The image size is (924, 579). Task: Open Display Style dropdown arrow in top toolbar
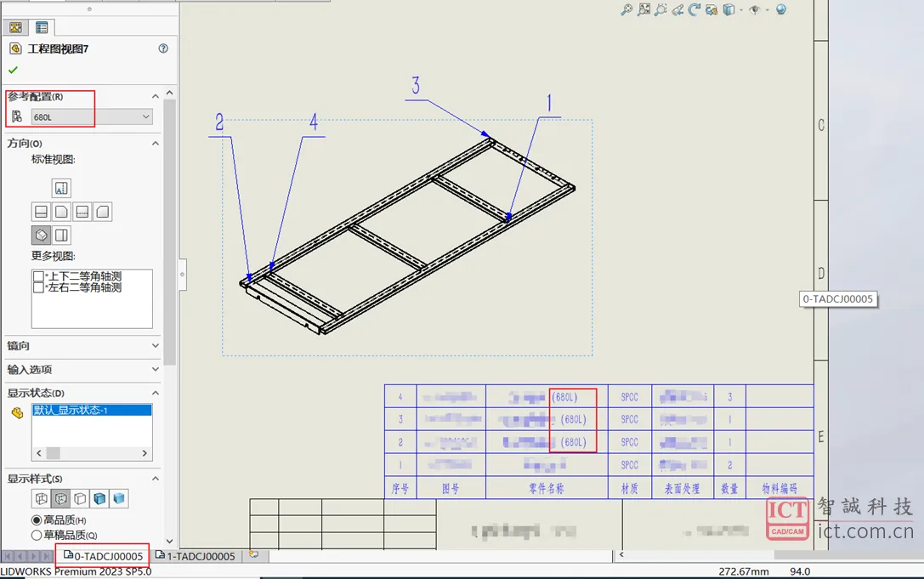click(x=740, y=10)
